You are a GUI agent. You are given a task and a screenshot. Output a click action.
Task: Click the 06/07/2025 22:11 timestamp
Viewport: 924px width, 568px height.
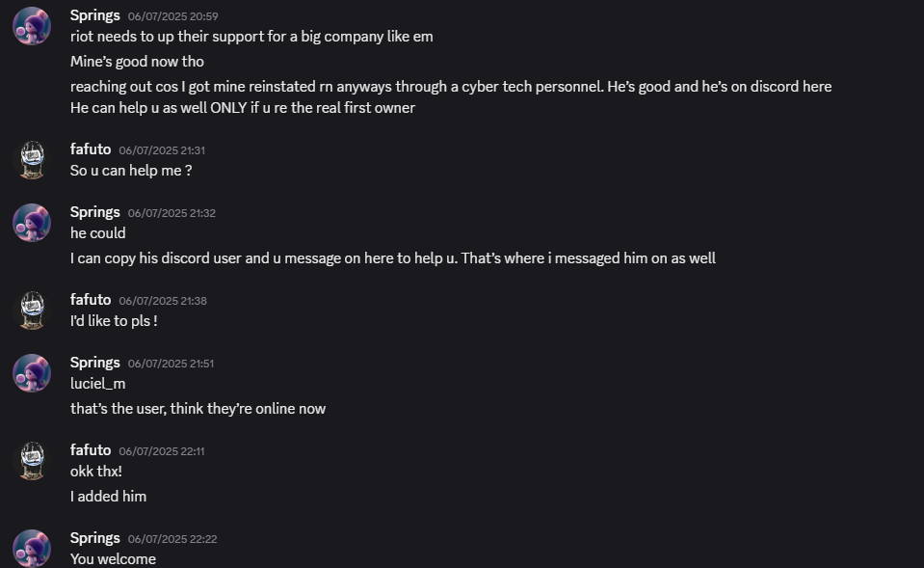coord(162,451)
